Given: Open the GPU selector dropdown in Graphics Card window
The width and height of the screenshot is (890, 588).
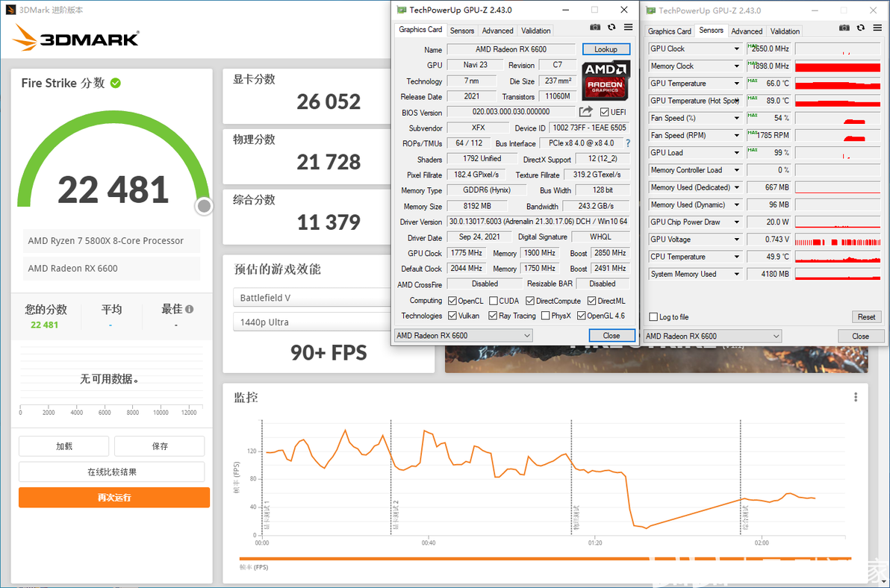Looking at the screenshot, I should coord(464,335).
